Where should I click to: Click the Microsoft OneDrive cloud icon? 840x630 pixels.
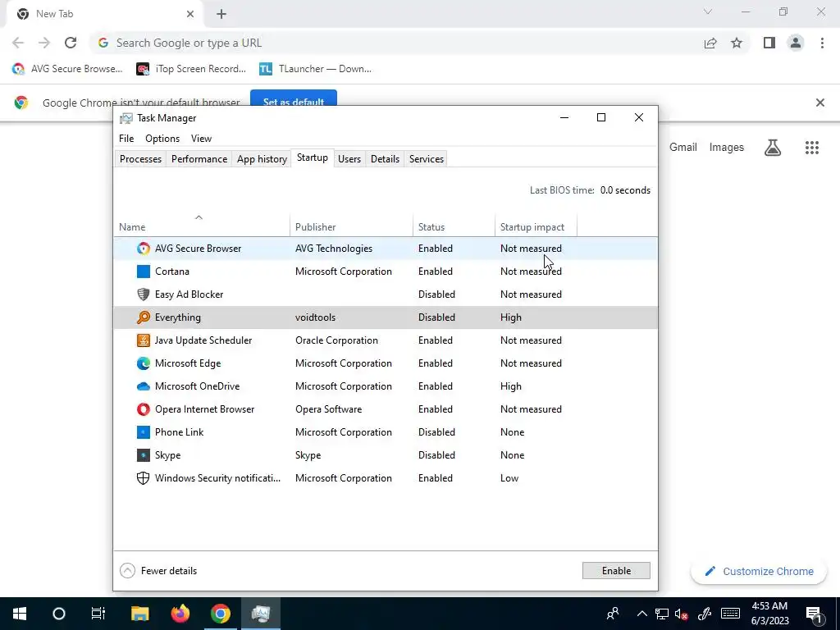tap(143, 386)
